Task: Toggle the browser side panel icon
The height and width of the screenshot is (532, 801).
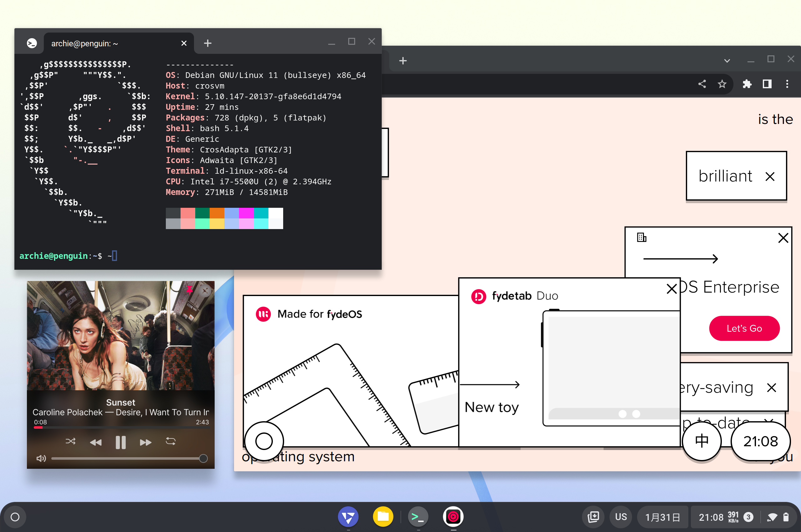Action: coord(767,84)
